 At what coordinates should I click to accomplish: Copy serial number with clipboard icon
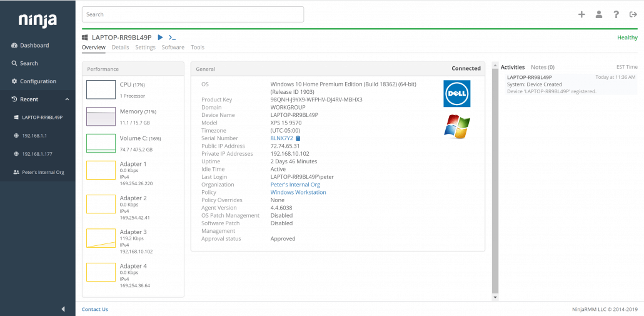(298, 138)
